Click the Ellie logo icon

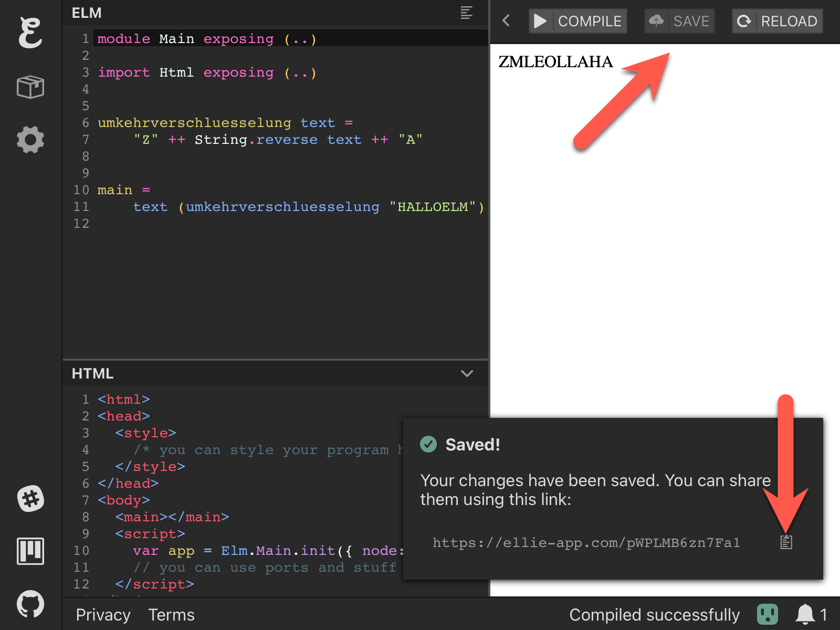(x=30, y=33)
